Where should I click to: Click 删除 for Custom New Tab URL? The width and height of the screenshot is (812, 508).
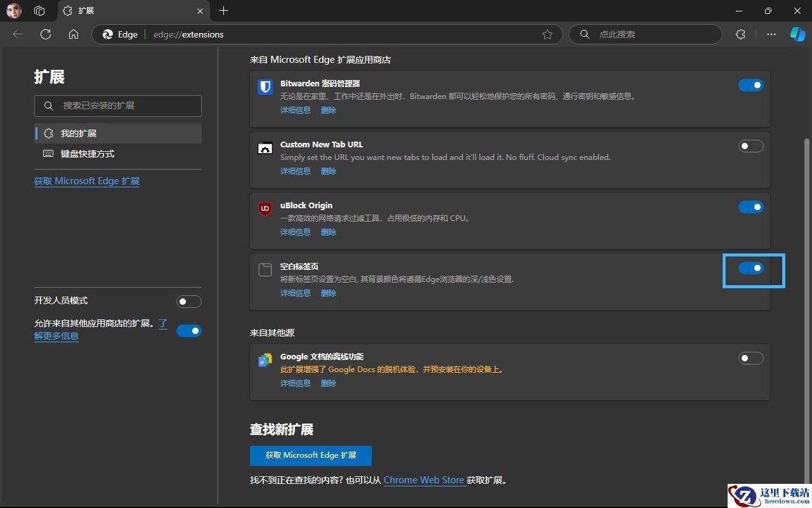pyautogui.click(x=329, y=171)
